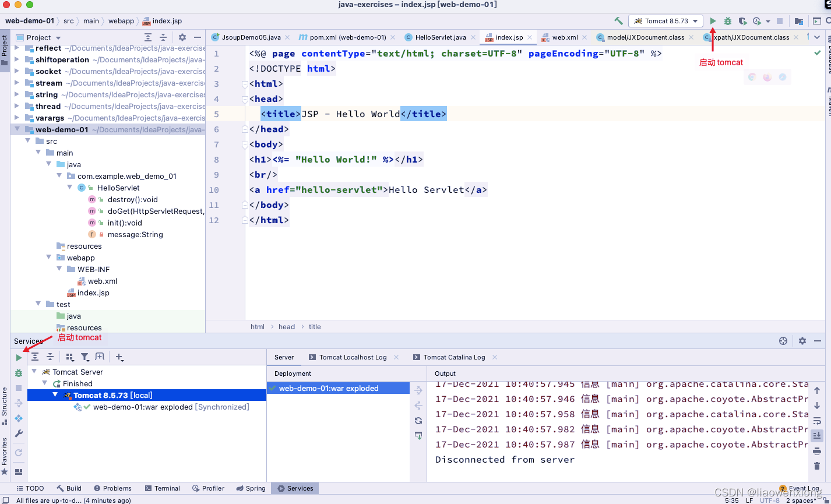Toggle the Terminal tool window button
This screenshot has width=831, height=504.
163,488
